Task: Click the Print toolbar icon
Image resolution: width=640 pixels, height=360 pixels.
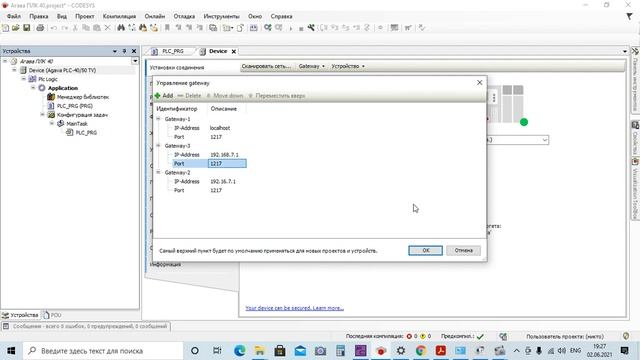Action: tap(40, 28)
